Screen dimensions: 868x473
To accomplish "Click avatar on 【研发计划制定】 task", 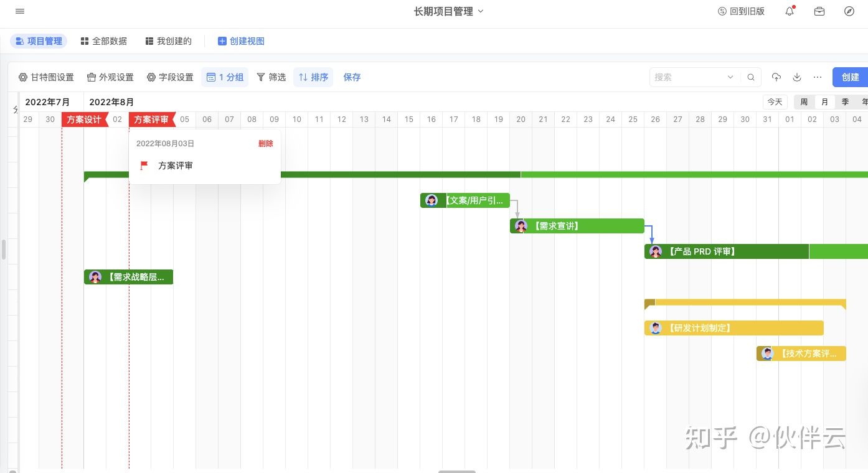I will (656, 328).
